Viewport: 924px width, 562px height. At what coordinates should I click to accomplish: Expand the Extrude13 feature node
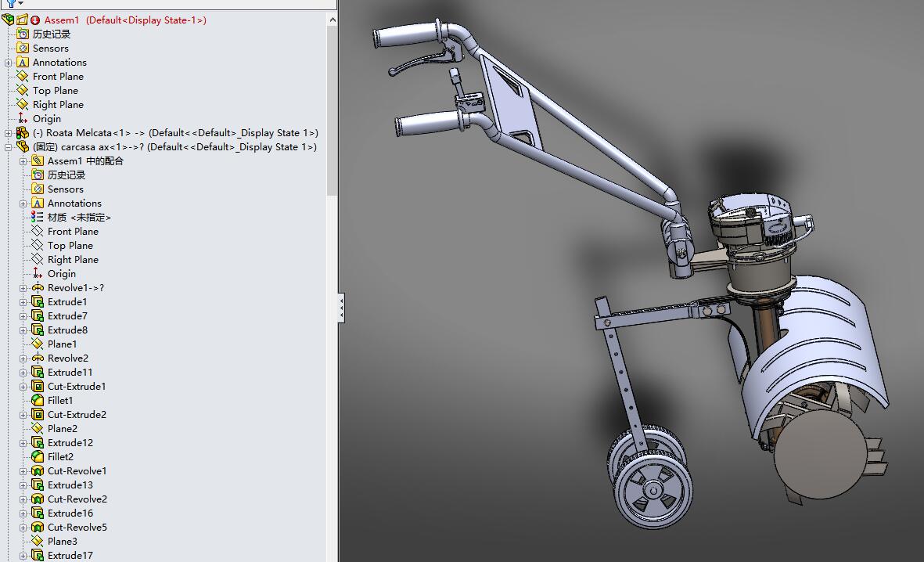point(23,485)
